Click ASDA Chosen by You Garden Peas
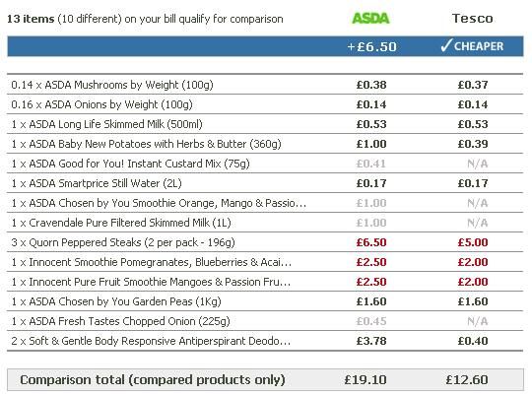This screenshot has width=532, height=396. 116,301
